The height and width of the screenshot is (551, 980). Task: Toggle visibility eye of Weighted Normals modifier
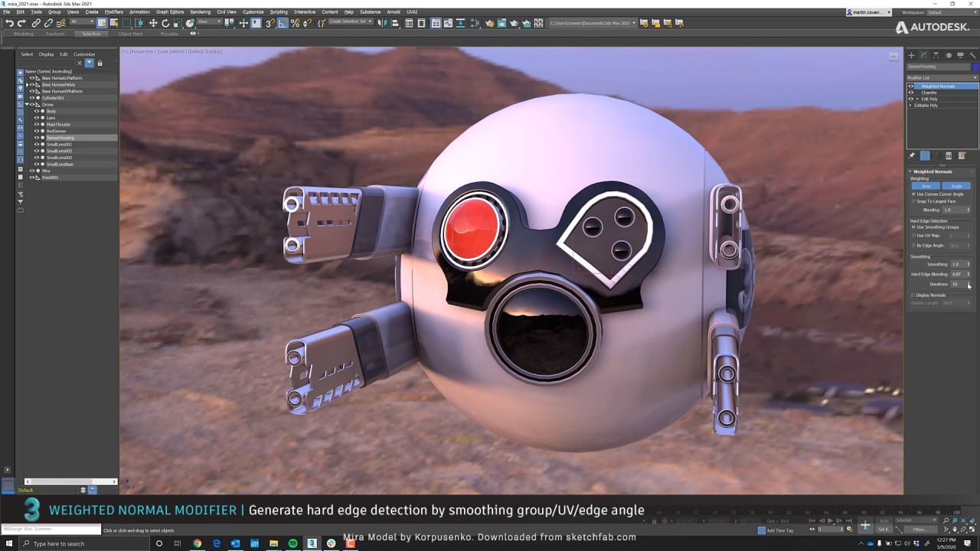click(x=911, y=86)
